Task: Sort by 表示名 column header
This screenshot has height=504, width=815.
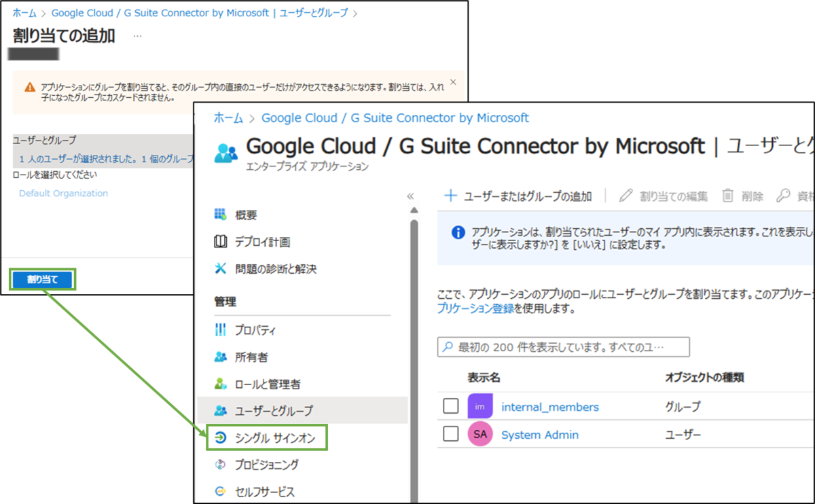Action: point(484,378)
